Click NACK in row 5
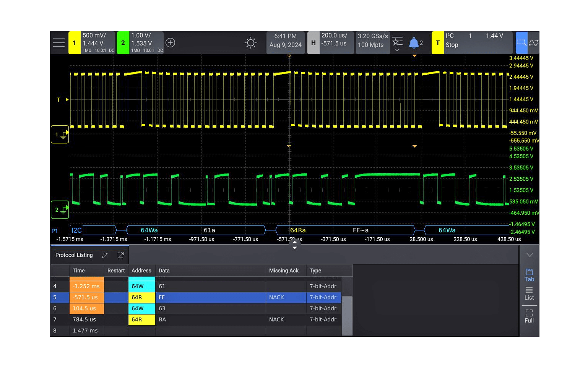588x368 pixels. pos(276,297)
